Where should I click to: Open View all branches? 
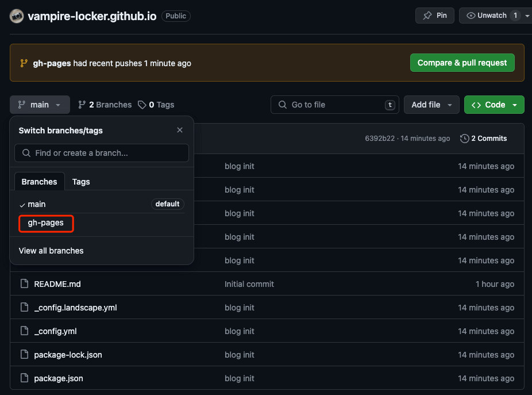(x=51, y=251)
